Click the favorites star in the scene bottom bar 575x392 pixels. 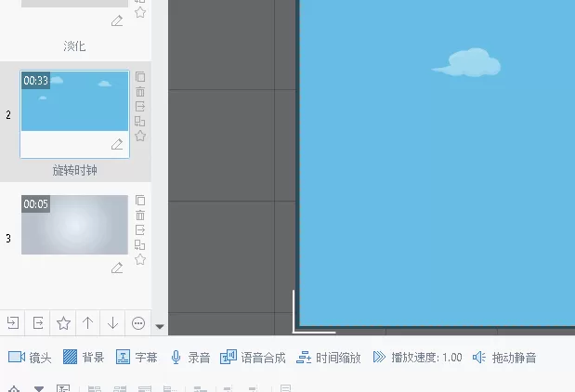coord(63,323)
